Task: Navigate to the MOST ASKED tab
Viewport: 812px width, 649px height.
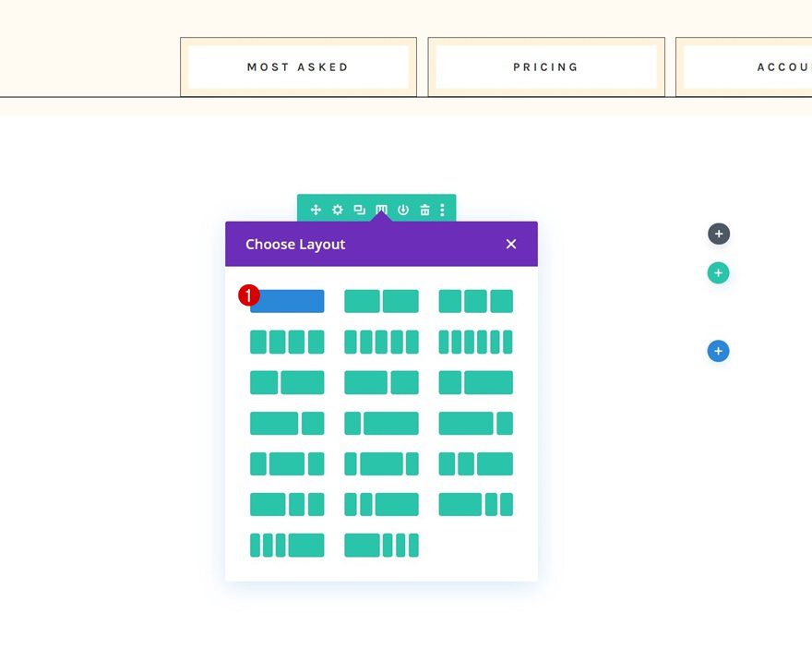Action: pos(297,66)
